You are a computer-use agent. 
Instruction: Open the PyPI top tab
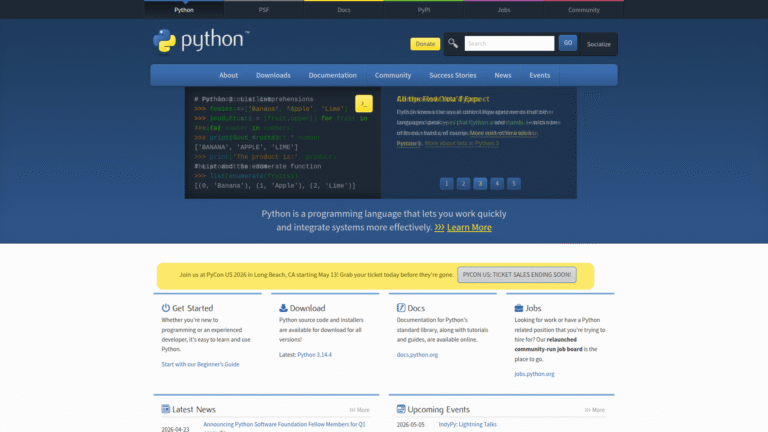424,10
